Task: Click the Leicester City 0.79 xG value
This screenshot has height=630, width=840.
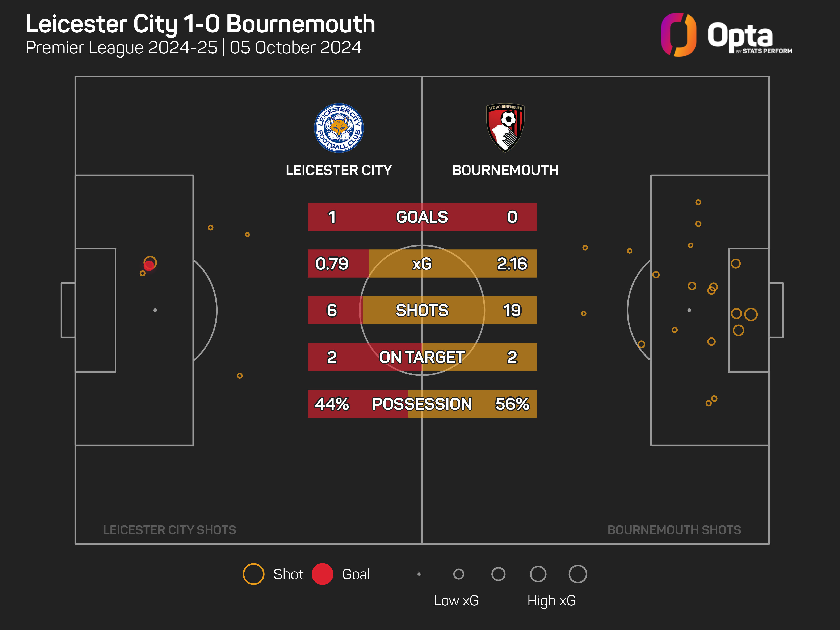Action: [332, 264]
